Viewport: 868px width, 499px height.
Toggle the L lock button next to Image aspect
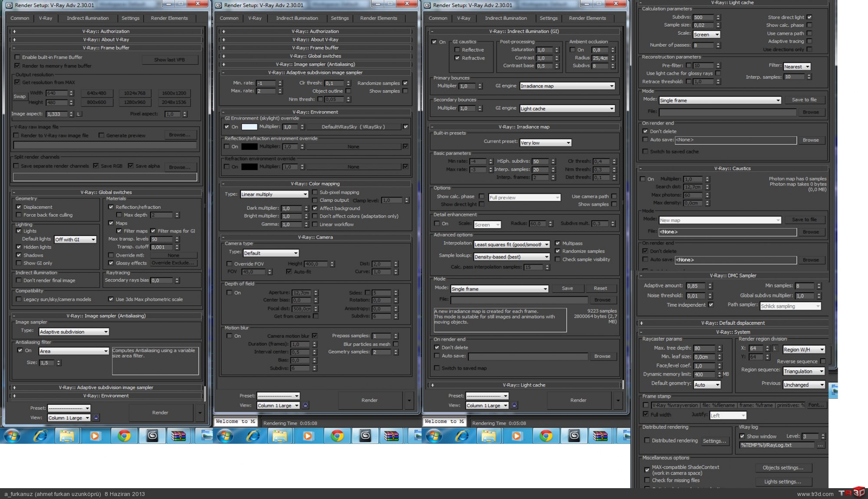[x=79, y=114]
